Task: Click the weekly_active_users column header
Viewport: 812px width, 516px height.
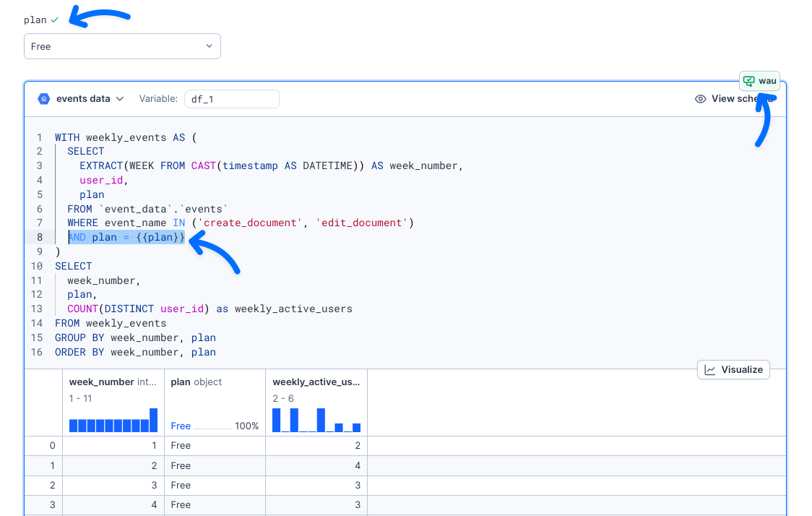Action: point(316,382)
